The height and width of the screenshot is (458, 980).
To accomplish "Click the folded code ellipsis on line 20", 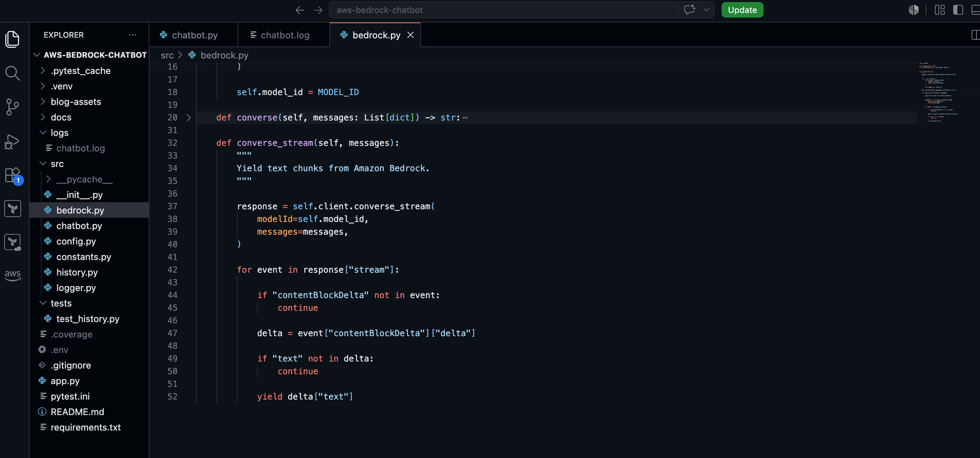I will 465,118.
